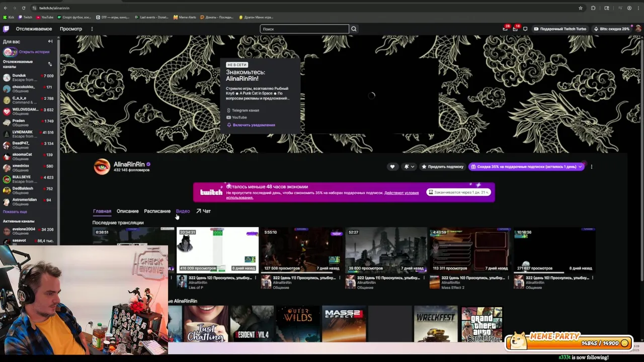Switch to the Главная tab
Viewport: 644px width, 362px height.
102,211
